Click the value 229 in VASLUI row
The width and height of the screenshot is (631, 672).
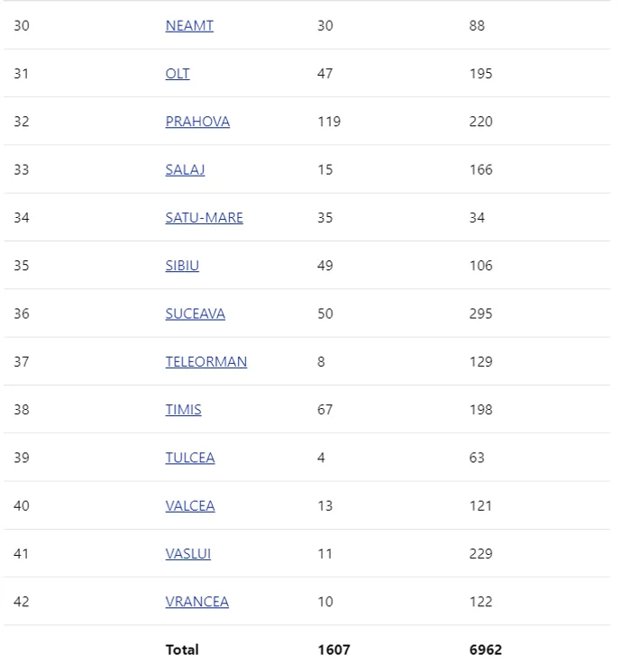point(481,554)
